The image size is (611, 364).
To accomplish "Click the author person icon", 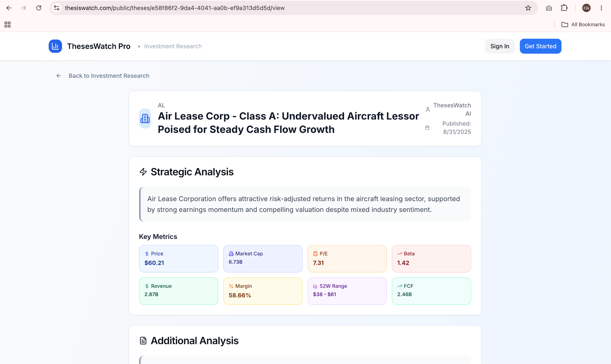I will point(428,109).
